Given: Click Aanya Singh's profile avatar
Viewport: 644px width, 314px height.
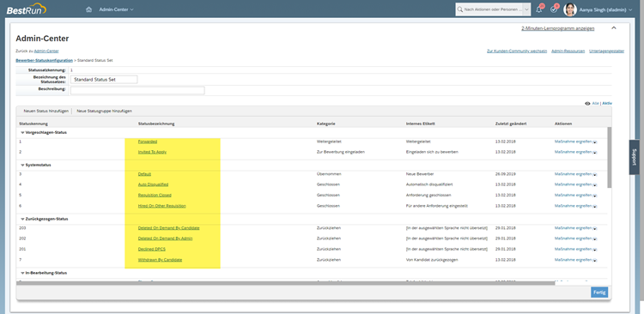Looking at the screenshot, I should [570, 9].
